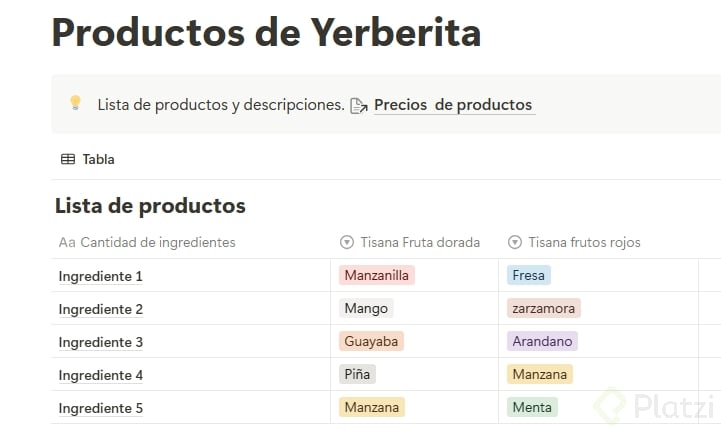Open the Precios de productos page link

pyautogui.click(x=453, y=105)
